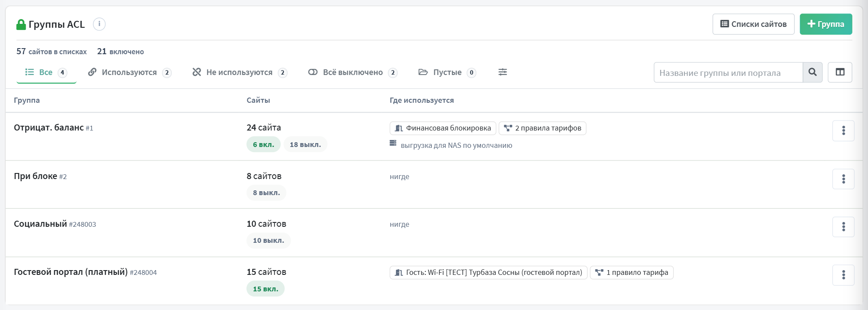Click the 10 сайтов count
Image resolution: width=868 pixels, height=310 pixels.
[266, 224]
